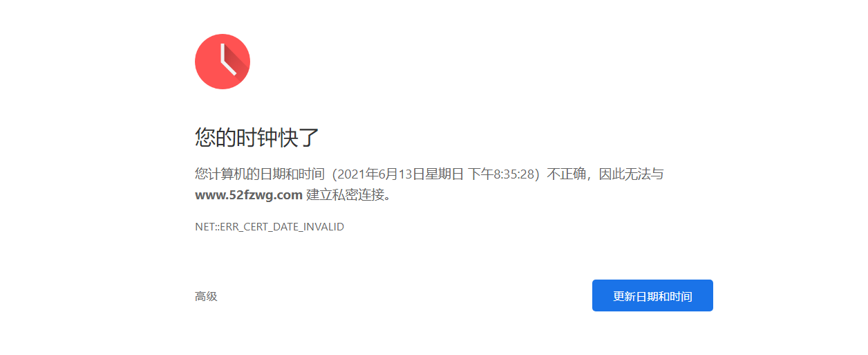Image resolution: width=868 pixels, height=355 pixels.
Task: Click the red clock error icon
Action: point(223,62)
